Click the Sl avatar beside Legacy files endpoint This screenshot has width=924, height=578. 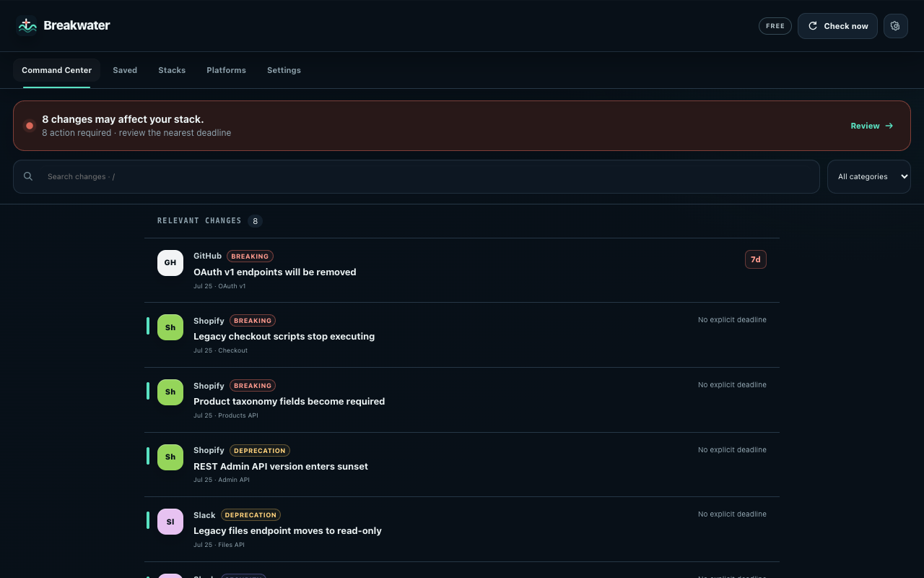[170, 522]
